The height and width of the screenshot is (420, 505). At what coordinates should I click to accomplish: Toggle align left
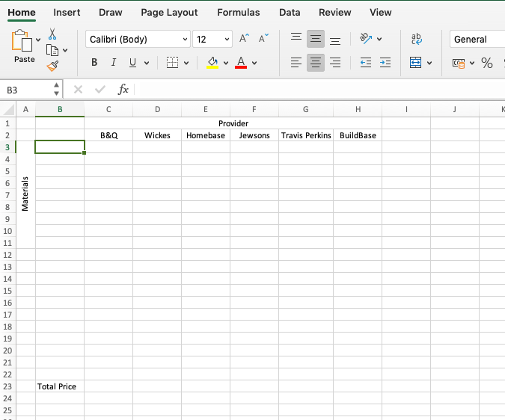coord(296,62)
